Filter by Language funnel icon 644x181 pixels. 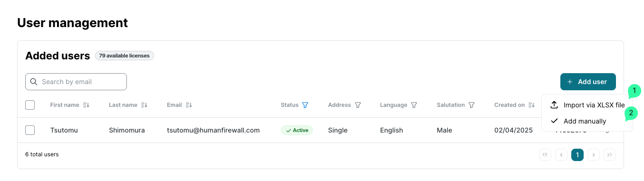click(x=414, y=105)
